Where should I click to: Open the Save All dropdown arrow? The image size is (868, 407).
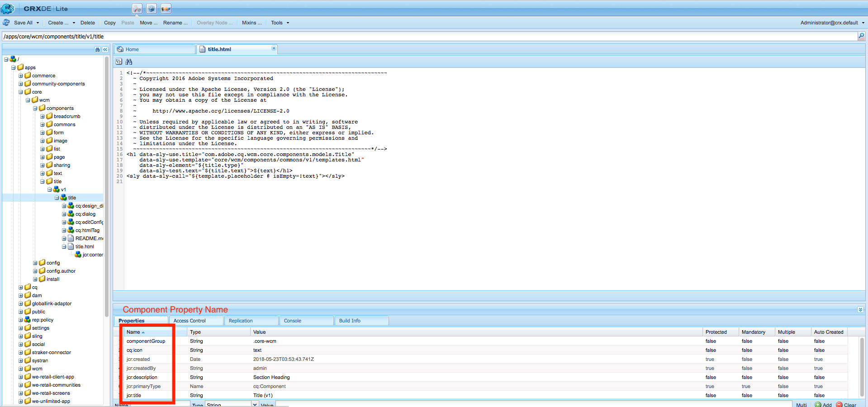(38, 23)
